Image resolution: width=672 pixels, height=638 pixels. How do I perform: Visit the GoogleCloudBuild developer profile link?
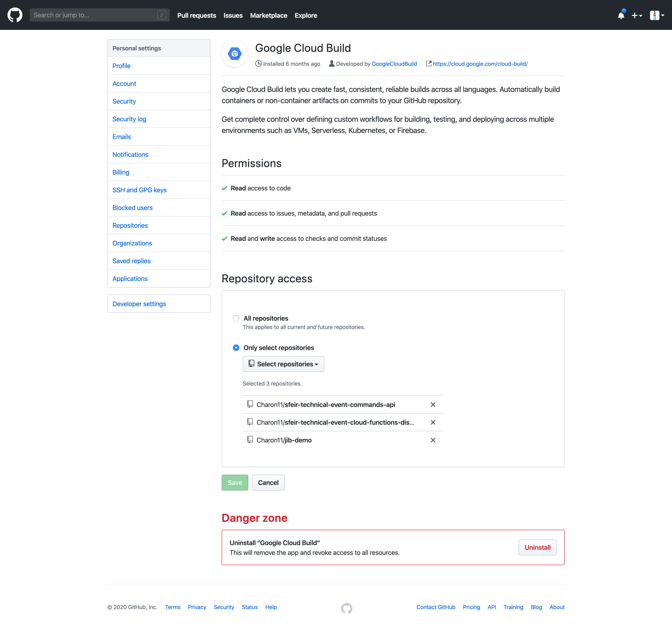point(394,64)
